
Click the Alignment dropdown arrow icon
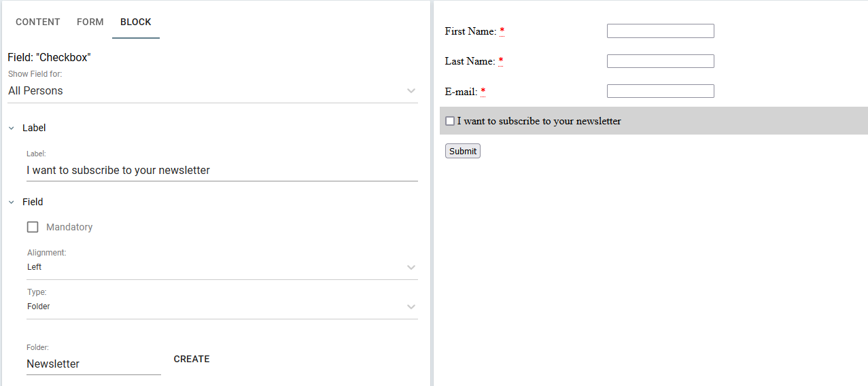(411, 267)
